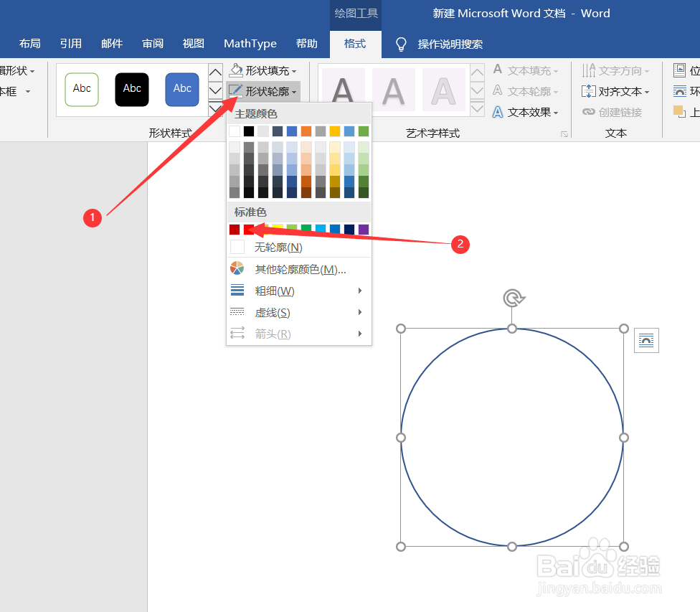700x612 pixels.
Task: Open the 文本效果 (Text Effects) dropdown
Action: (x=526, y=112)
